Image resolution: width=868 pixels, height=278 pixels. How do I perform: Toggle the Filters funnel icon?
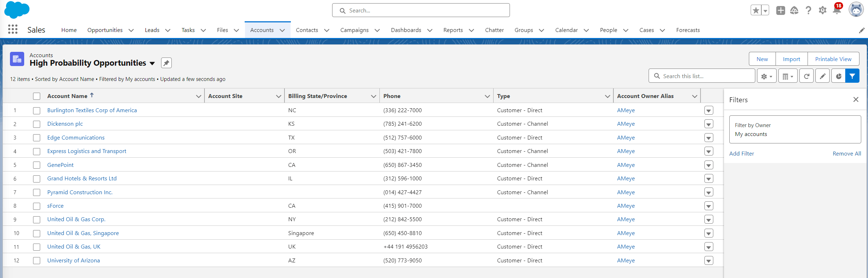[852, 76]
